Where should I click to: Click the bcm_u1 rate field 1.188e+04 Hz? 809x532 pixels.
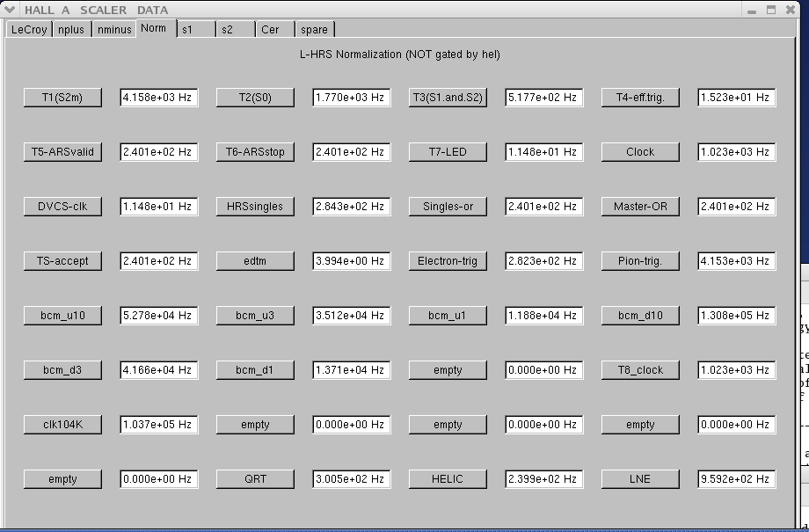point(544,316)
